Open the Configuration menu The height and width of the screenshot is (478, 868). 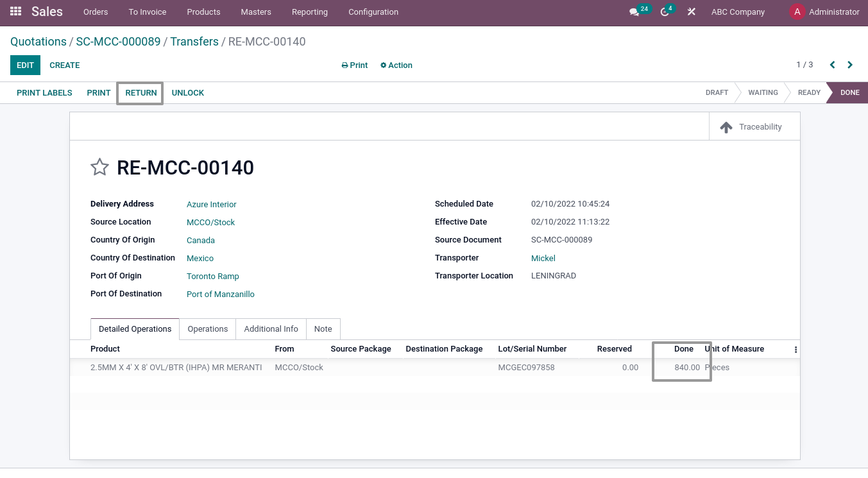[x=373, y=12]
